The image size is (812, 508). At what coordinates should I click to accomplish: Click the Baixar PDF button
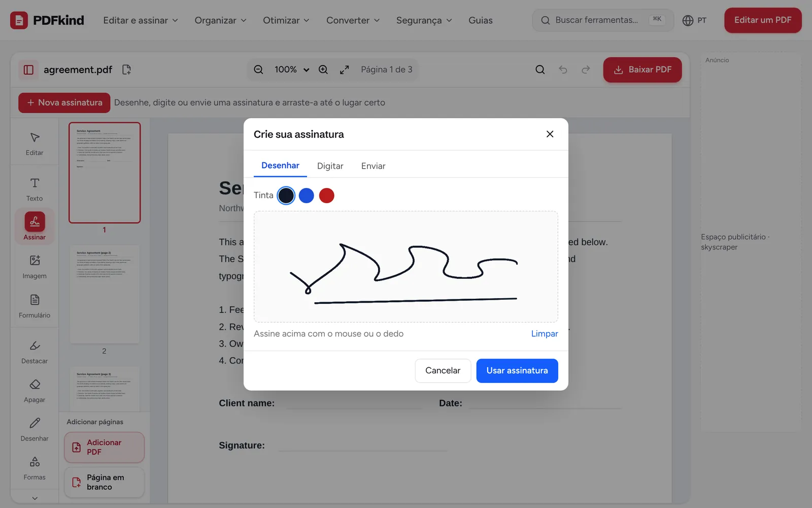tap(642, 70)
